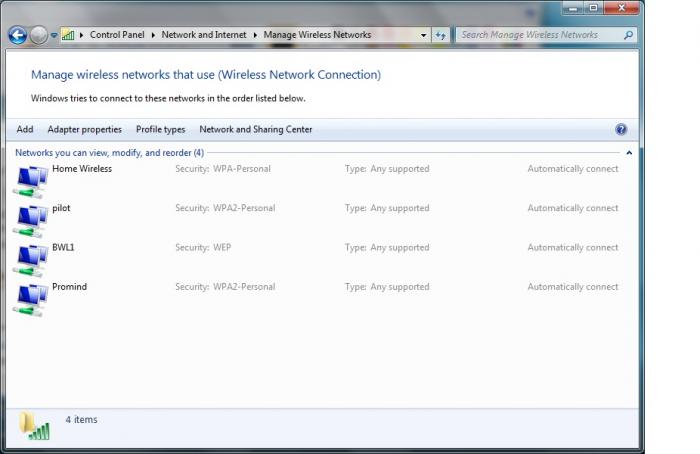Click the Forward navigation arrow
The width and height of the screenshot is (700, 454).
[38, 35]
